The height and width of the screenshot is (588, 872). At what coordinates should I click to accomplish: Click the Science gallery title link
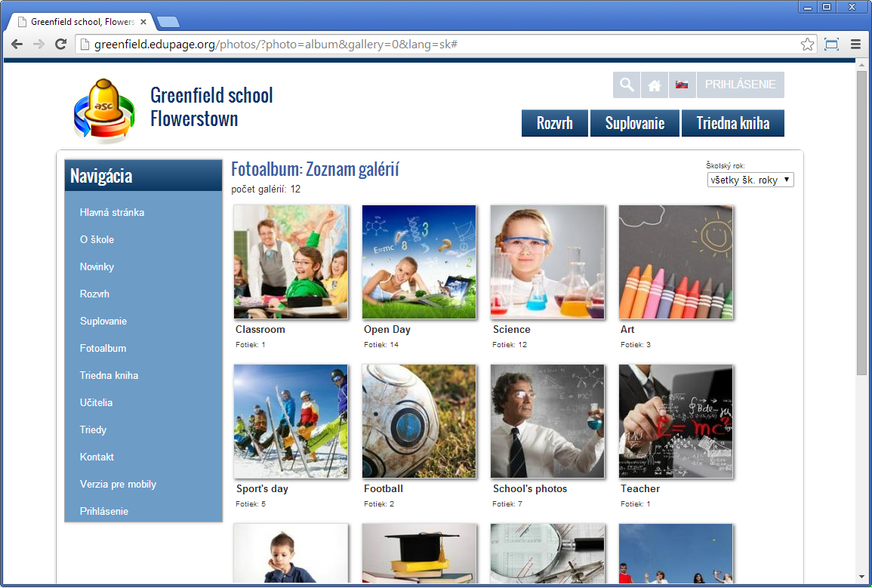(512, 330)
